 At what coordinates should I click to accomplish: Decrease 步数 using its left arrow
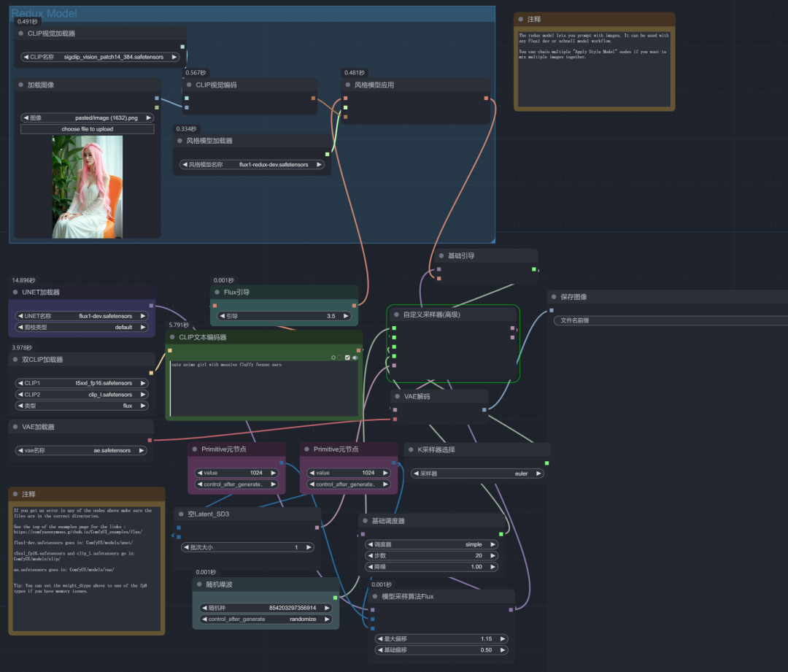371,555
